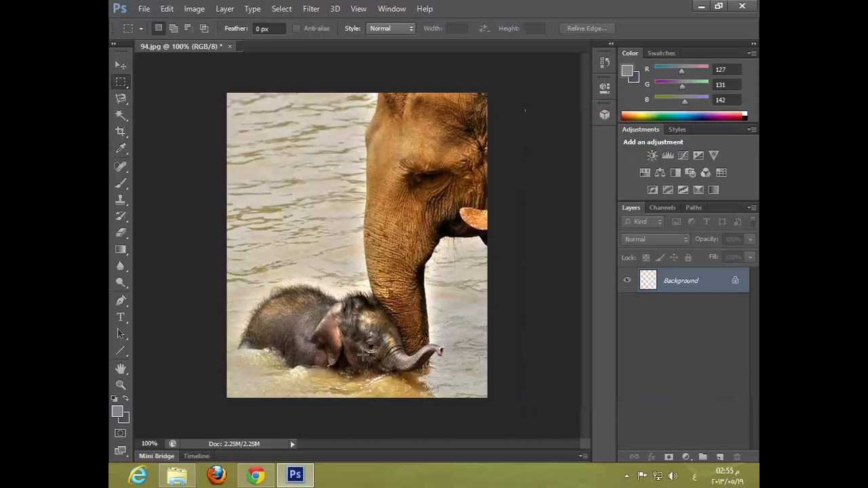Screen dimensions: 868x488
Task: Open the Adjustments panel options menu
Action: (x=751, y=129)
